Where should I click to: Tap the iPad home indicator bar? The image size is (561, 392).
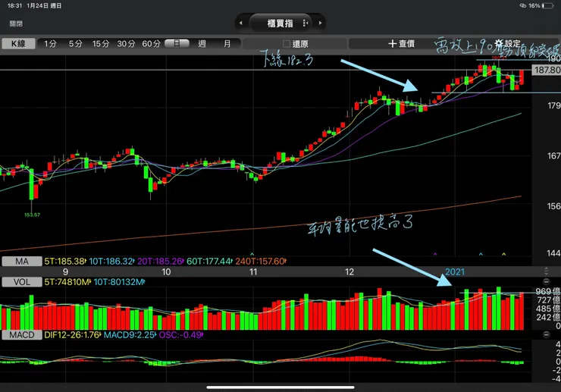[x=280, y=387]
